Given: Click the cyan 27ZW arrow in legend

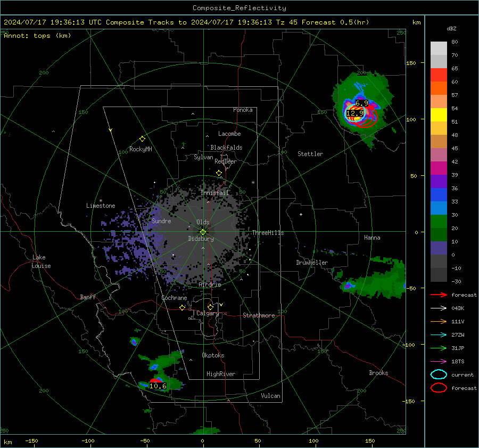Looking at the screenshot, I should [x=439, y=335].
